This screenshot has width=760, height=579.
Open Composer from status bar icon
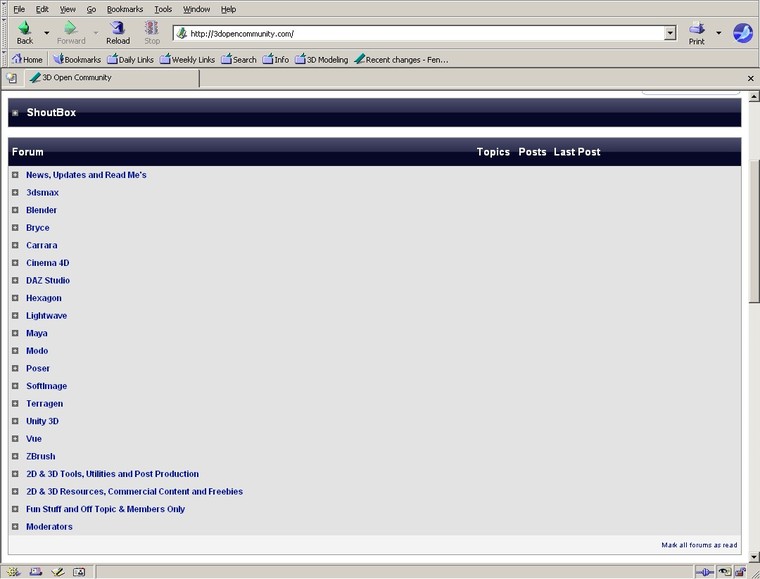click(57, 572)
